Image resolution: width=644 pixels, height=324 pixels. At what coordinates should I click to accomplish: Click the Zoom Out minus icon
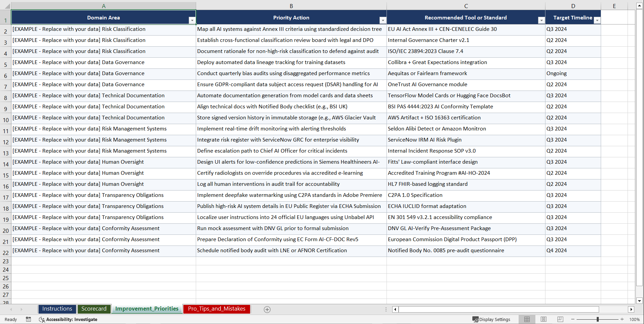pos(573,319)
